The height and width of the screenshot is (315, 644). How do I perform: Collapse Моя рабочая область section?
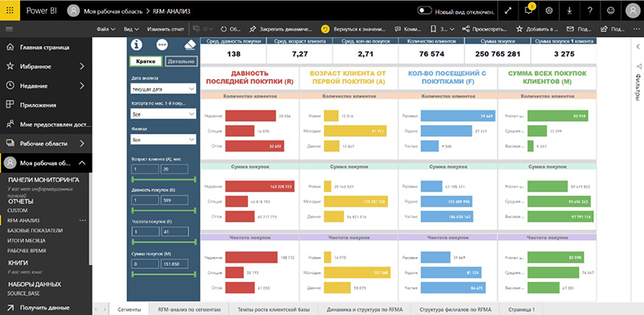click(82, 164)
